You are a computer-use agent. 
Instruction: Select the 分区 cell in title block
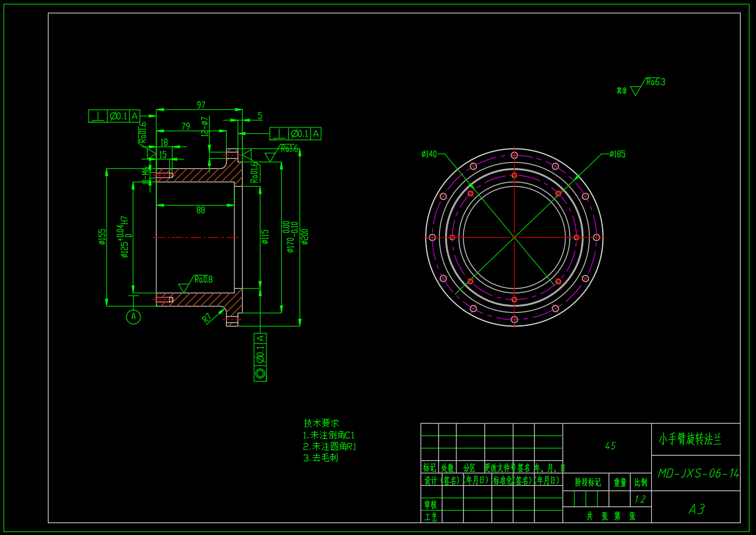(469, 467)
